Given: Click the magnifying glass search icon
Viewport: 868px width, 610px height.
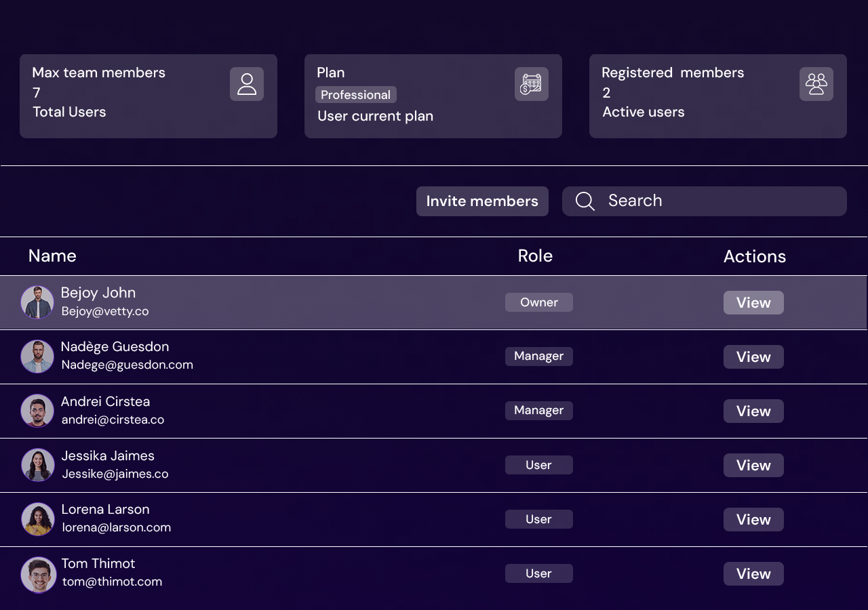Looking at the screenshot, I should coord(585,201).
